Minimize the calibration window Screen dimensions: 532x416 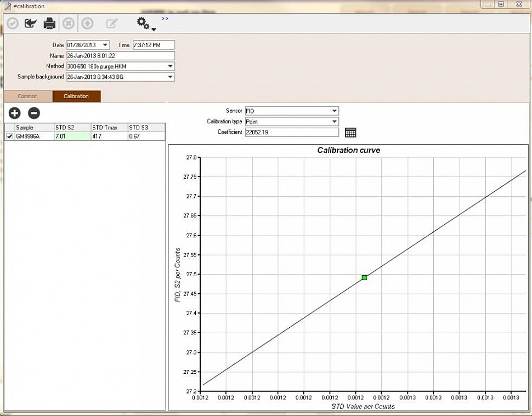(x=488, y=4)
